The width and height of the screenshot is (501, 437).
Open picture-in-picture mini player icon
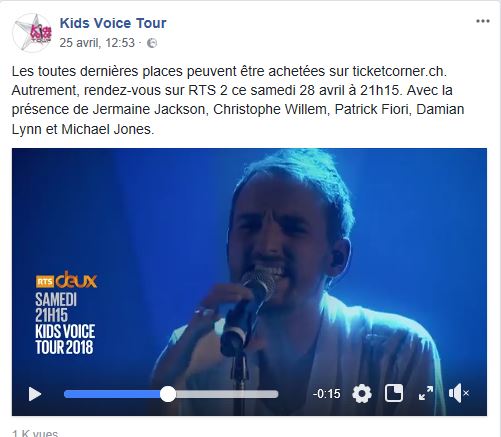[x=394, y=393]
